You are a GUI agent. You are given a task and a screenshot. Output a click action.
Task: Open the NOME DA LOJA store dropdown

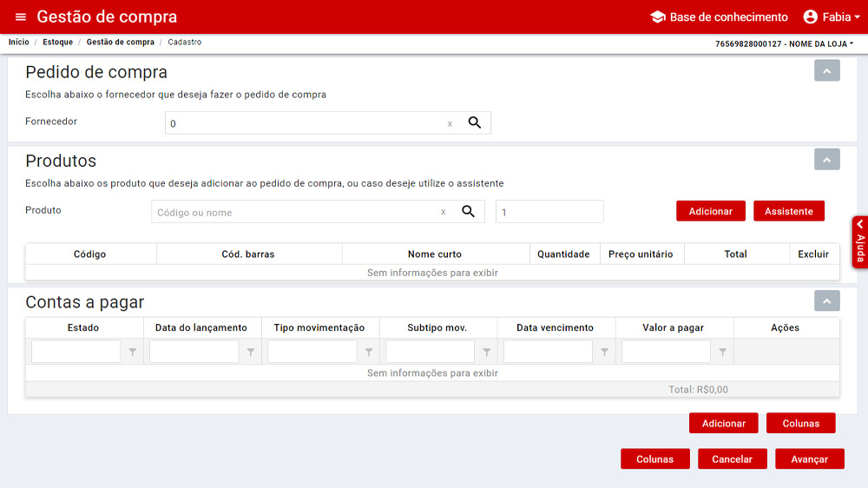coord(784,43)
